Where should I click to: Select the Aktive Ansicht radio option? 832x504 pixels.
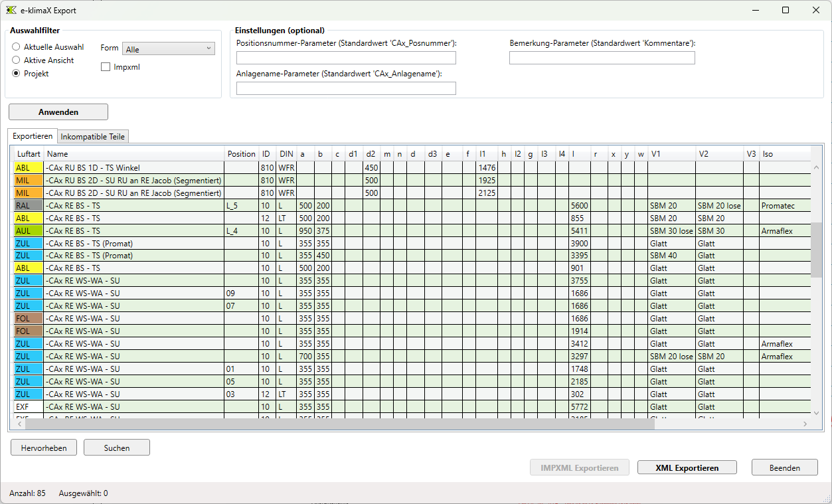coord(17,60)
